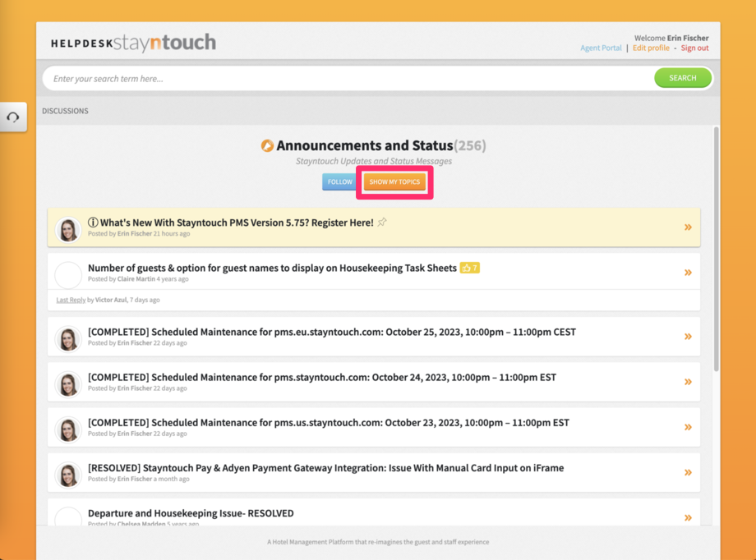This screenshot has width=756, height=560.
Task: Open pms.stayntouch.com October 24 maintenance topic
Action: pos(322,378)
